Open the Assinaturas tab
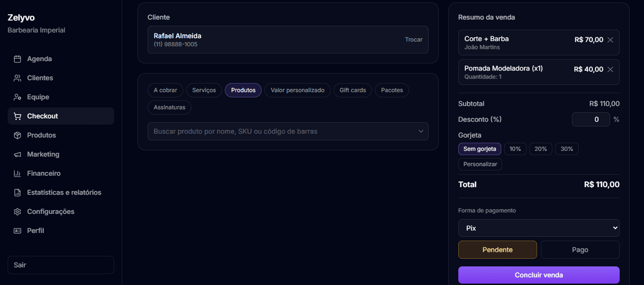 tap(169, 107)
